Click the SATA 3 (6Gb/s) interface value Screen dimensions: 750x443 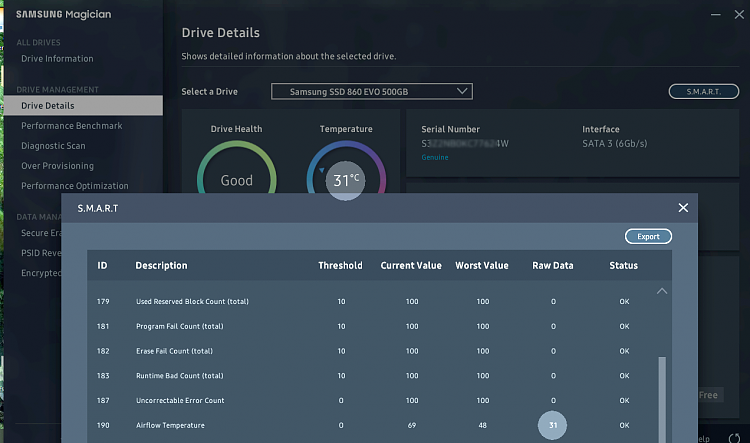point(615,144)
